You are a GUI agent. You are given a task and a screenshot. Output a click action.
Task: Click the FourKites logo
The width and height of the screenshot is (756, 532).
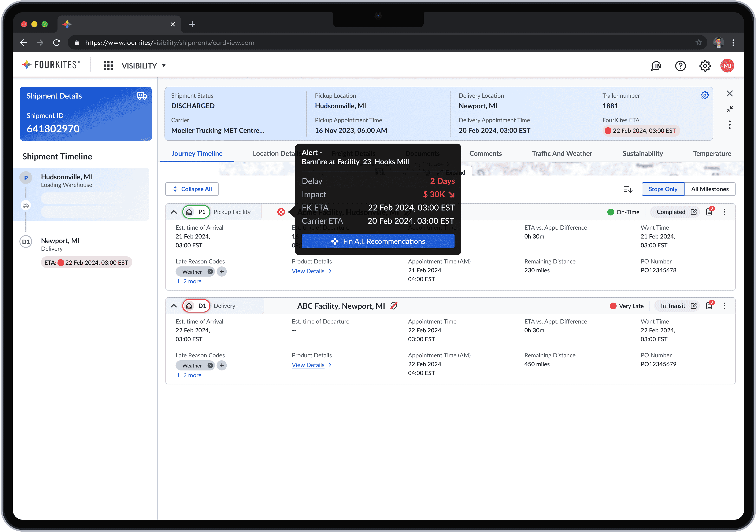[51, 65]
